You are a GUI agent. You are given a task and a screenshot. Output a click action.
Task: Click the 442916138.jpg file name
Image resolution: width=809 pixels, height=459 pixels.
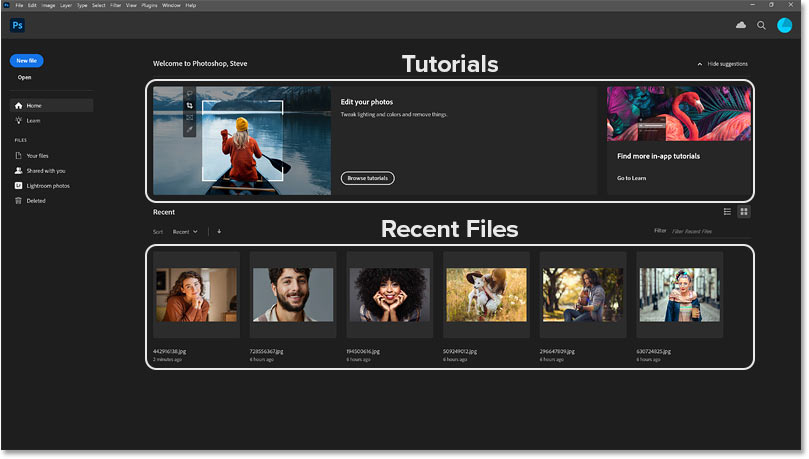pyautogui.click(x=170, y=351)
